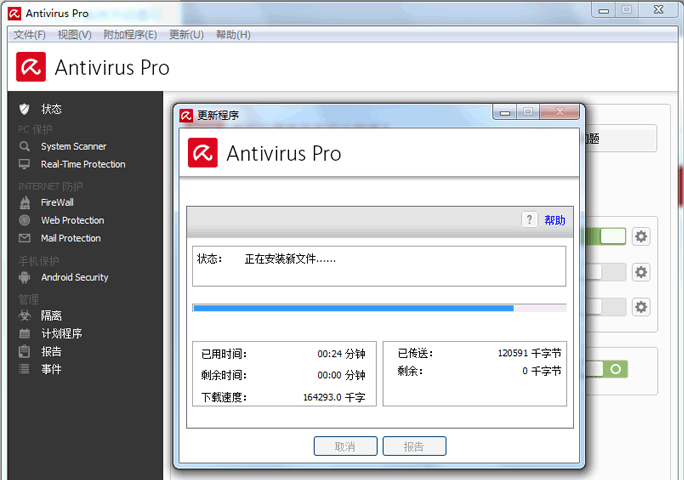Screen dimensions: 684x480
Task: Open 计划程序 scheduler calendar icon
Action: coord(24,333)
